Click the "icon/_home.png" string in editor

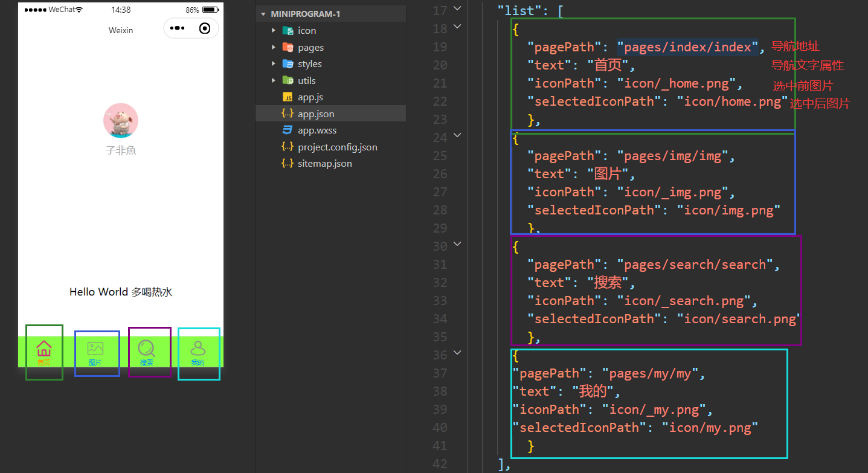tap(677, 83)
